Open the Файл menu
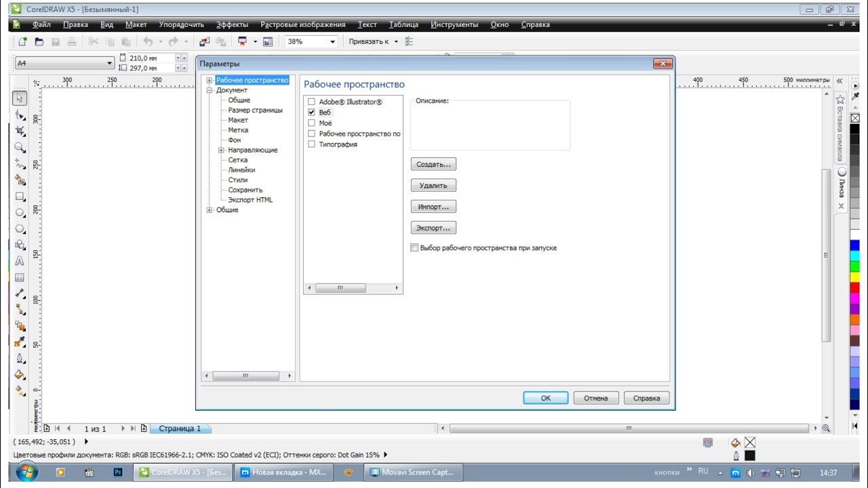 point(41,24)
